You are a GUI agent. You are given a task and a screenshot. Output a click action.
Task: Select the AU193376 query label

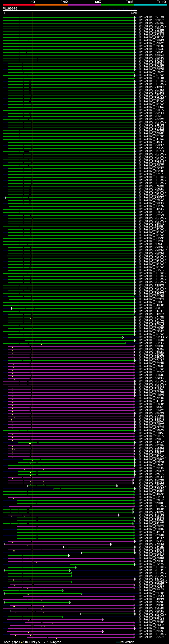pos(10,8)
